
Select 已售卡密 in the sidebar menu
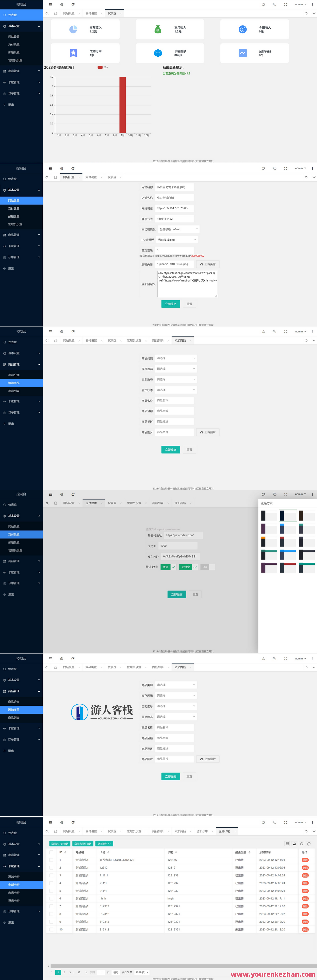tap(14, 901)
